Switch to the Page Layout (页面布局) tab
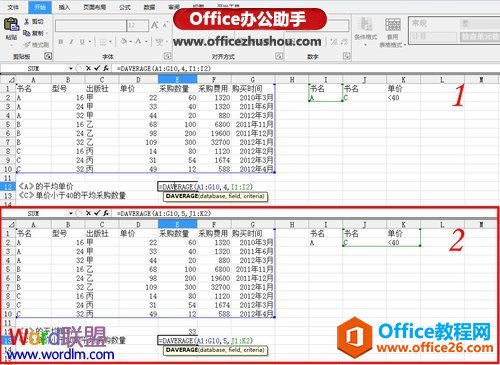 pos(94,7)
